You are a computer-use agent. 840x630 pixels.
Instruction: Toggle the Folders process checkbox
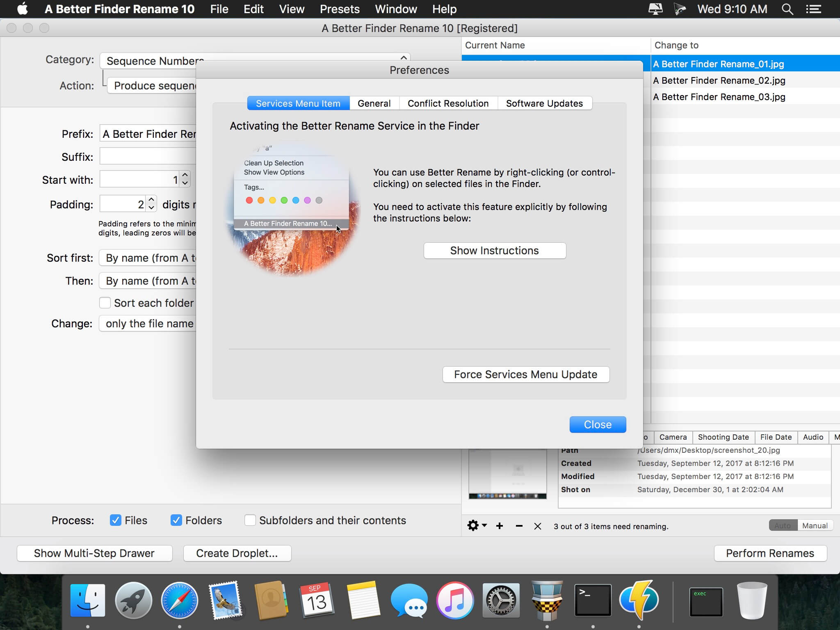pyautogui.click(x=176, y=520)
